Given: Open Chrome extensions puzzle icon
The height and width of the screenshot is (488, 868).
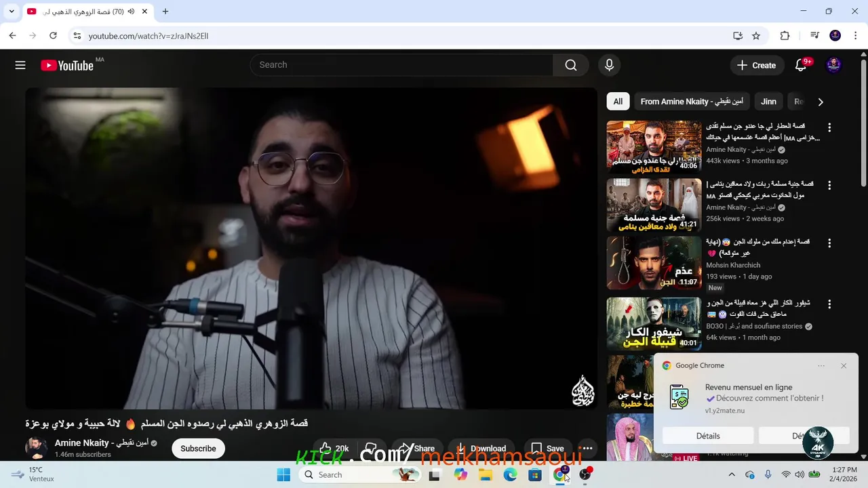Looking at the screenshot, I should (785, 35).
